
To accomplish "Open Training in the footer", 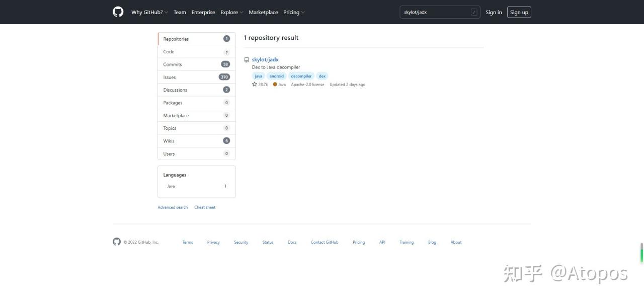I will 407,242.
